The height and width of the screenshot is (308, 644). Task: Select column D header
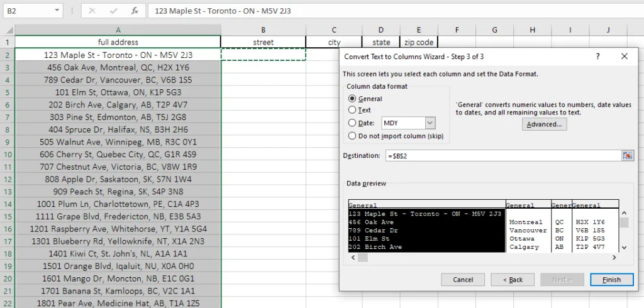click(380, 30)
